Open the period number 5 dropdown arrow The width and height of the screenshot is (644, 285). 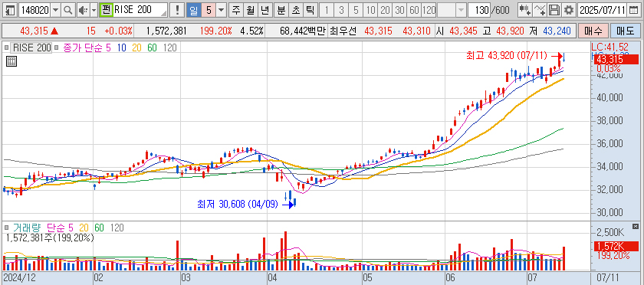(222, 10)
